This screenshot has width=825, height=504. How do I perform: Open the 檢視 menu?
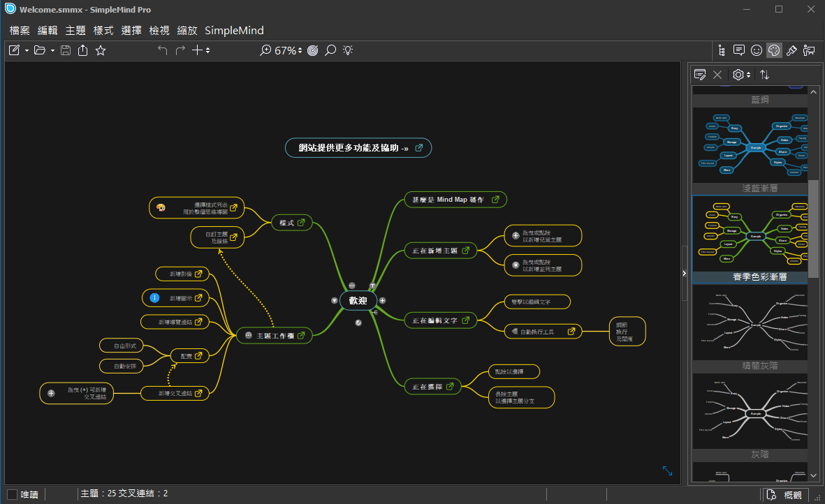(159, 31)
